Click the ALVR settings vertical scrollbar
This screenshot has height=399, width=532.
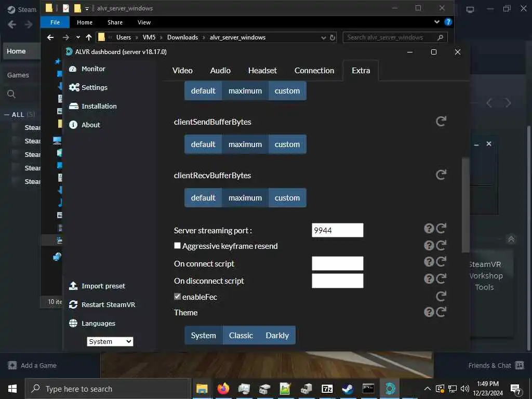coord(465,205)
